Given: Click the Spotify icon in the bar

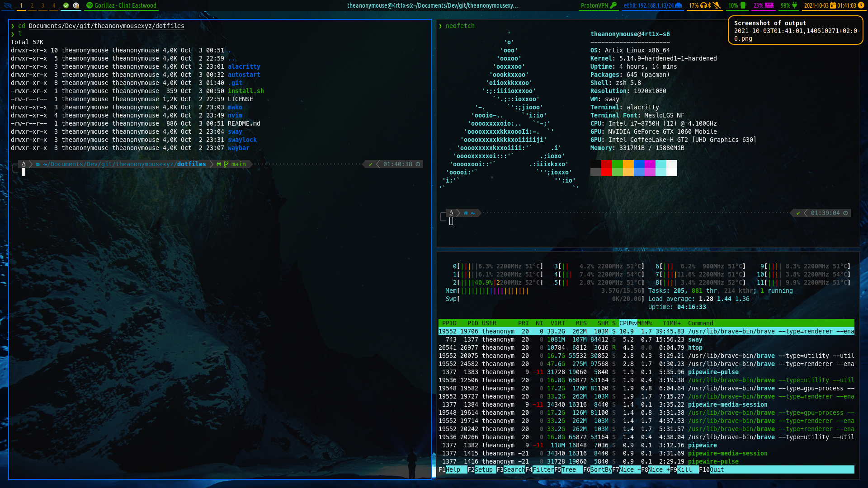Looking at the screenshot, I should [90, 5].
